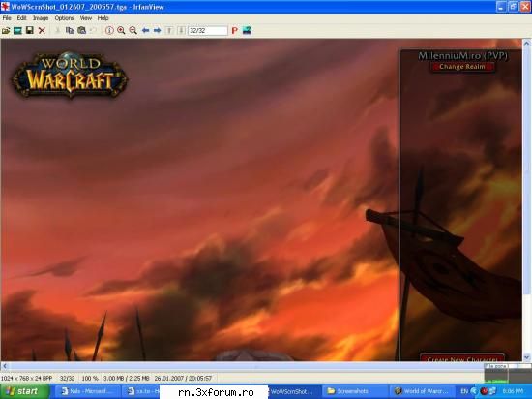Click the vertical scrollbar up arrow
The width and height of the screenshot is (532, 399).
pyautogui.click(x=526, y=44)
